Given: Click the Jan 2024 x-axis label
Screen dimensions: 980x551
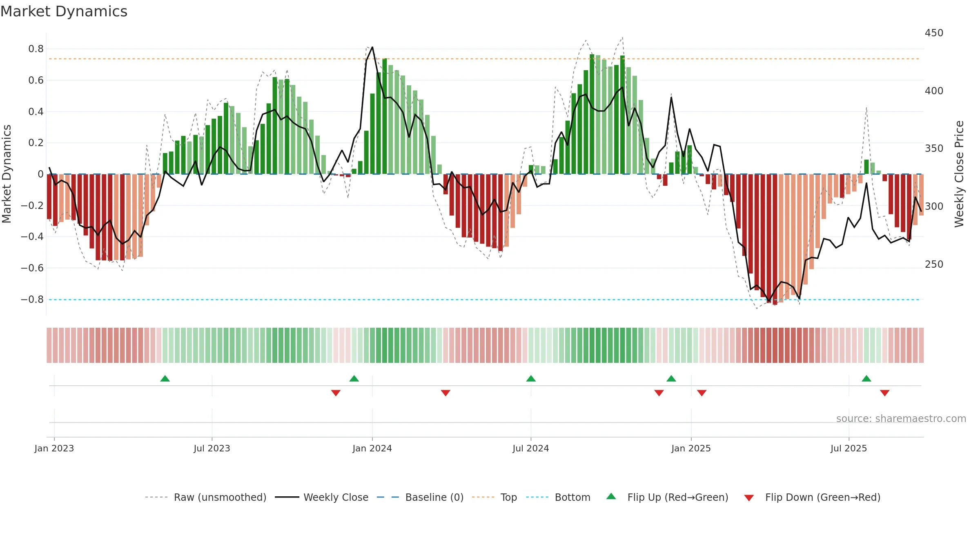Looking at the screenshot, I should (x=372, y=448).
